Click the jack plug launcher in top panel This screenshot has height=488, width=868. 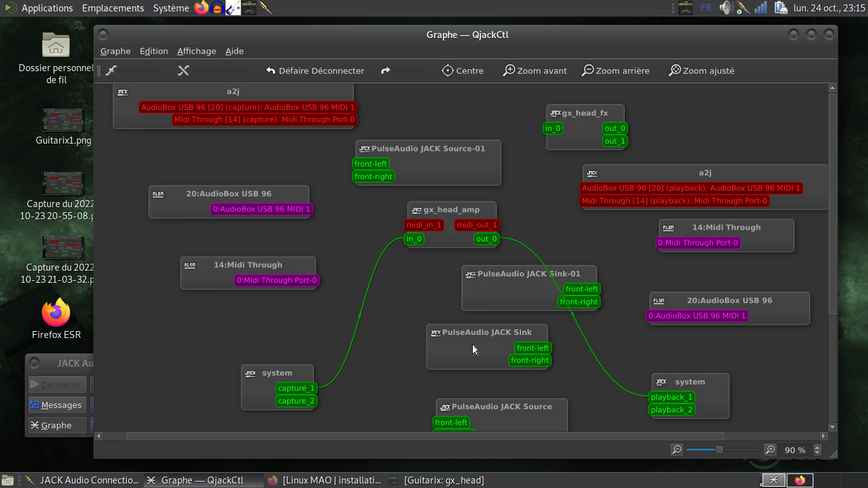tap(266, 8)
